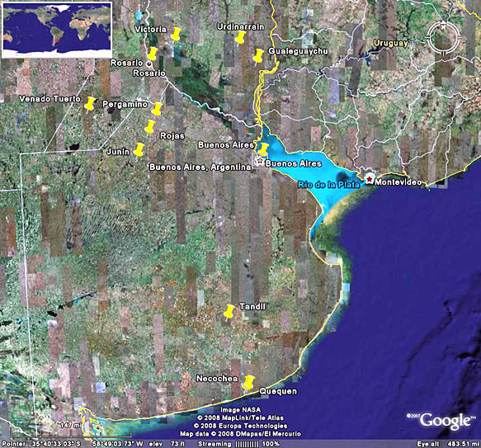Click the Urdinarrain label text

point(241,26)
